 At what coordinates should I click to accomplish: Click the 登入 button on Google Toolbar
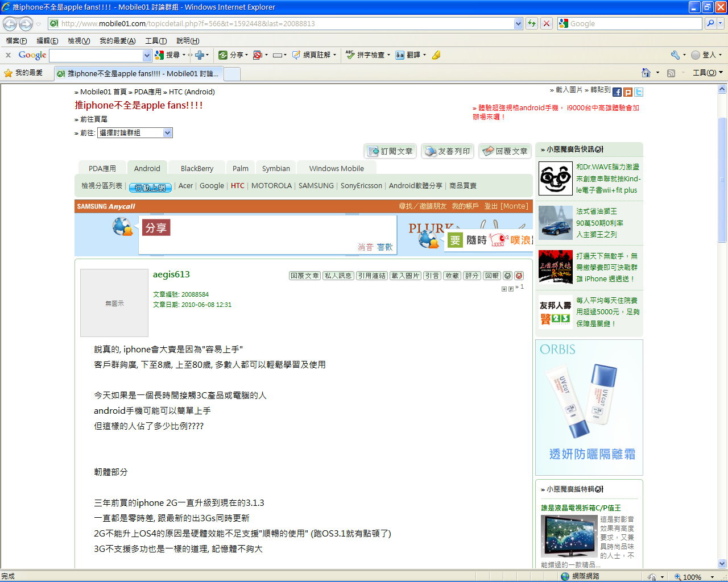coord(706,55)
